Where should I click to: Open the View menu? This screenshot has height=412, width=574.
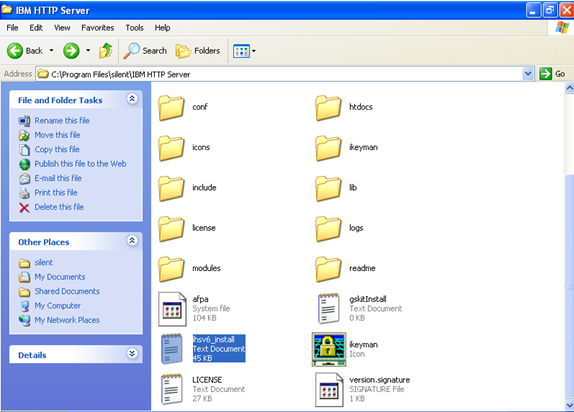point(62,28)
